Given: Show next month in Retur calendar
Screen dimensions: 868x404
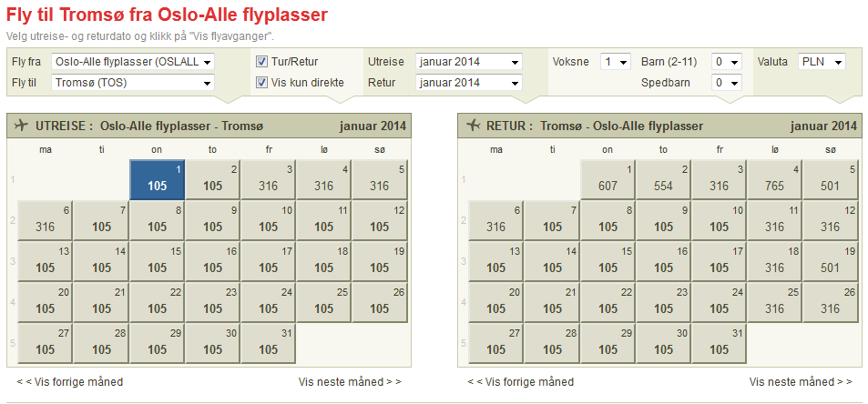Looking at the screenshot, I should [801, 382].
